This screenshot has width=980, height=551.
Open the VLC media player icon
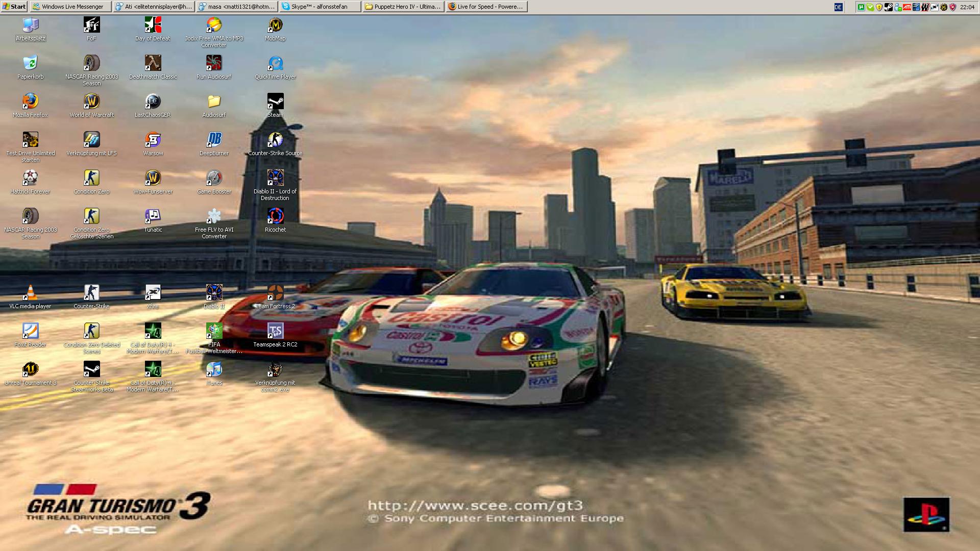(31, 293)
